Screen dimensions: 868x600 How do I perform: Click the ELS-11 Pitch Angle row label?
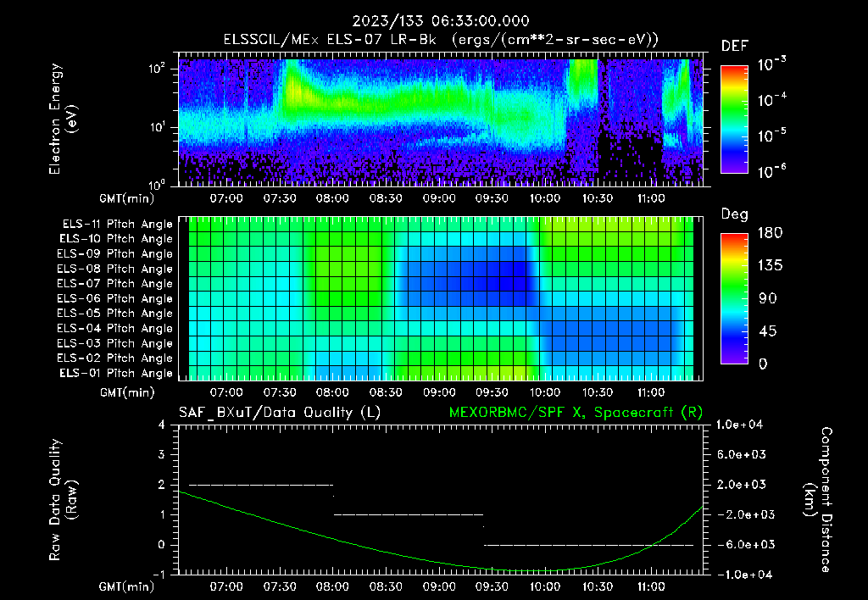click(x=117, y=225)
